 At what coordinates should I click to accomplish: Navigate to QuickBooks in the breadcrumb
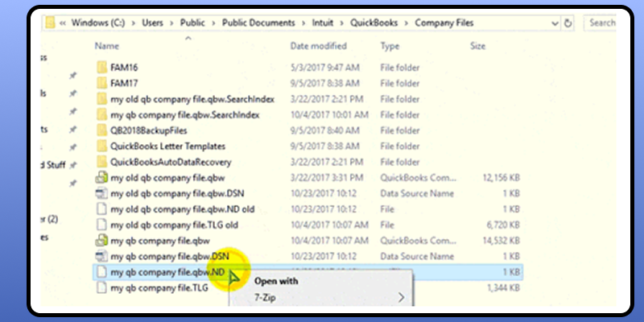tap(374, 23)
